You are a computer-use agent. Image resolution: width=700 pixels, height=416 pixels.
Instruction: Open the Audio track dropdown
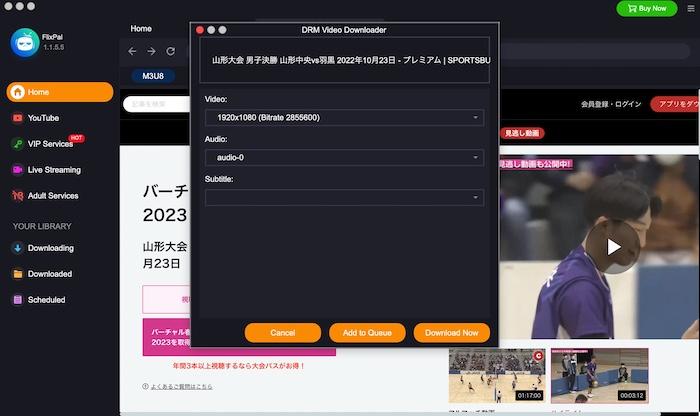click(344, 157)
